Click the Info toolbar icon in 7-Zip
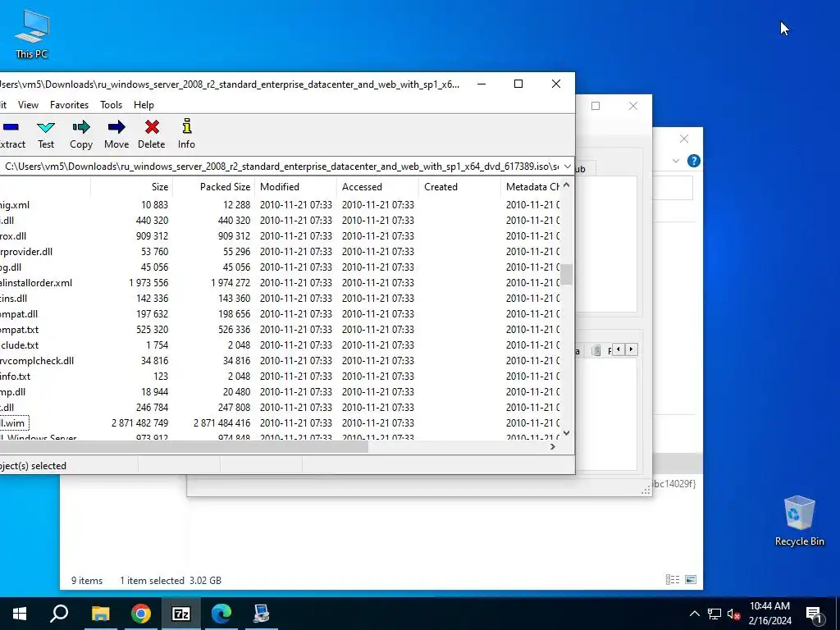This screenshot has width=840, height=630. (x=186, y=134)
